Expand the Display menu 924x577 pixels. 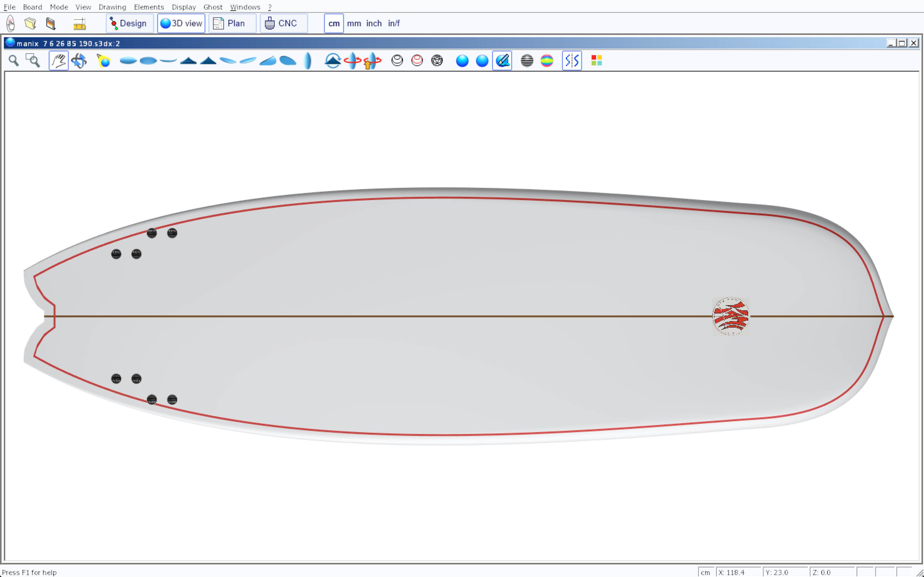click(184, 7)
